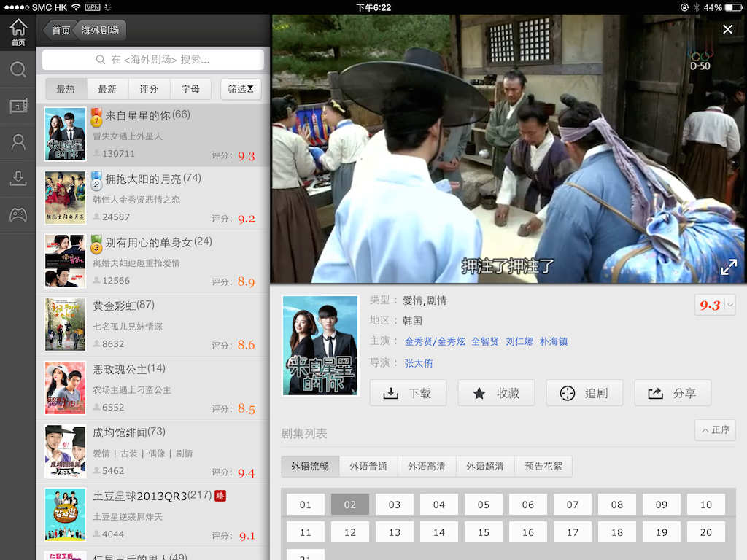747x560 pixels.
Task: Select 黄金彩虹(87) title in the list
Action: [123, 306]
